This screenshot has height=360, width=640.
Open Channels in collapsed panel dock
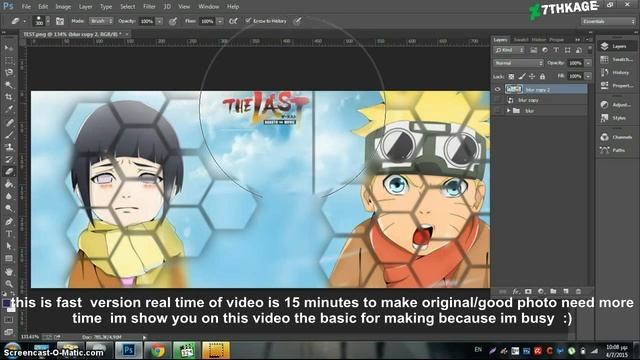click(616, 137)
